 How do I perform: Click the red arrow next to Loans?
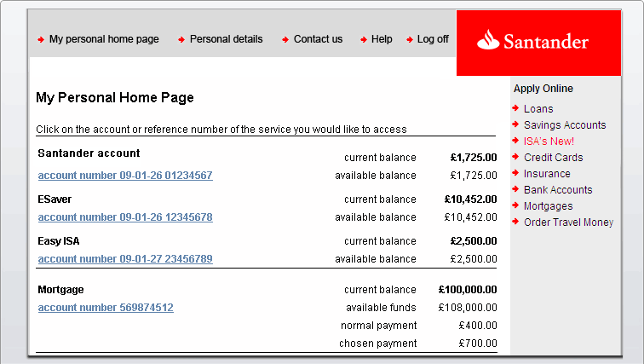click(x=515, y=108)
